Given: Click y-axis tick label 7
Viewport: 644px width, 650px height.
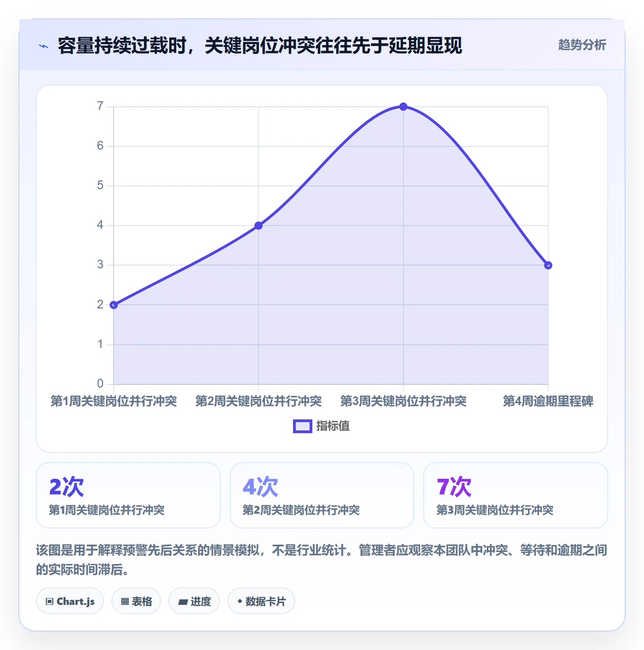Looking at the screenshot, I should [100, 106].
